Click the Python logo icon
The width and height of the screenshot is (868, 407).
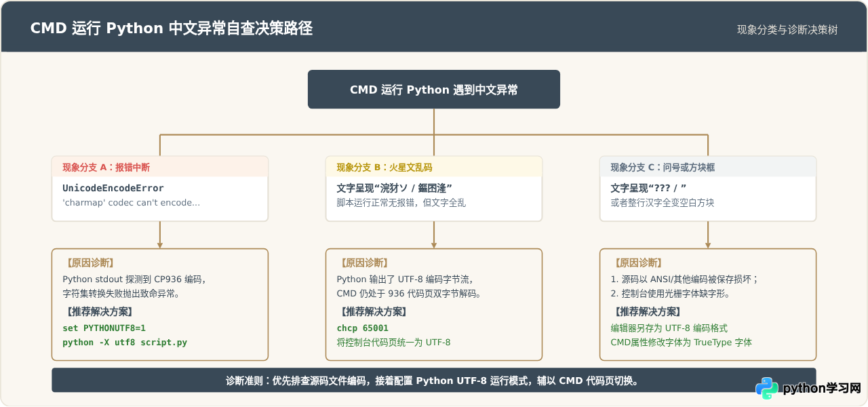767,389
